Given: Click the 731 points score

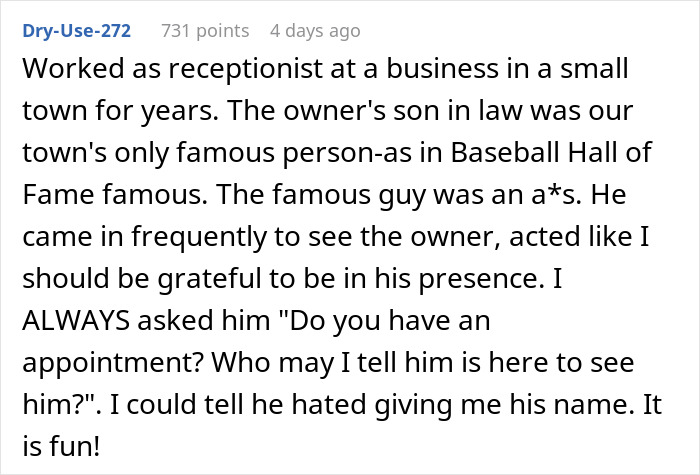Looking at the screenshot, I should pyautogui.click(x=205, y=31).
